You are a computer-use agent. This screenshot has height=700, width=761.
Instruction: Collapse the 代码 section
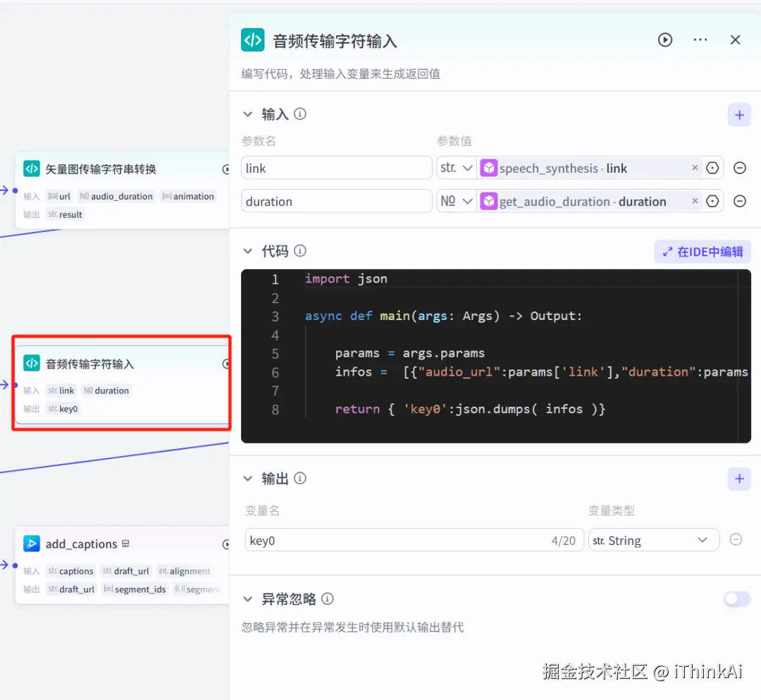(248, 250)
